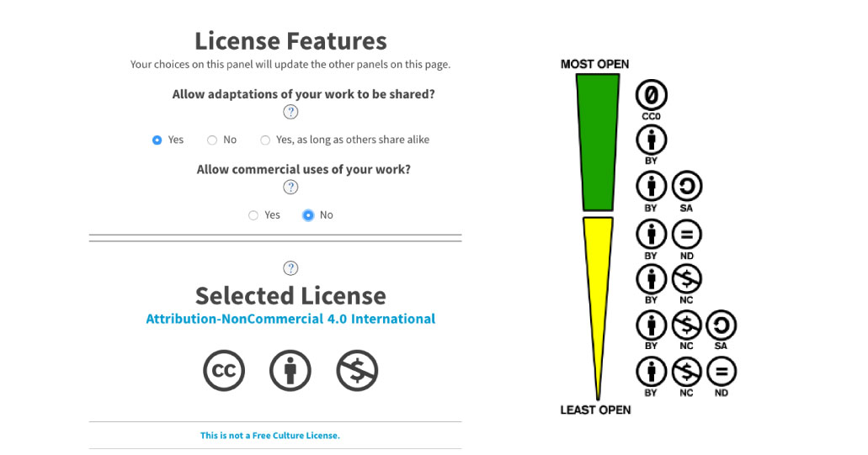Click the NonCommercial dollar icon under Selected License
The height and width of the screenshot is (455, 868).
pos(357,370)
